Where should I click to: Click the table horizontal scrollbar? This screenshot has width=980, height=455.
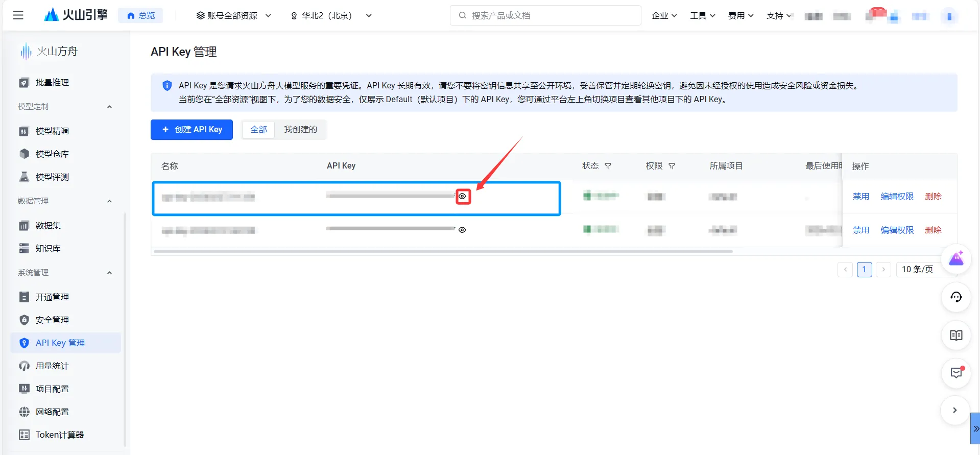click(443, 251)
